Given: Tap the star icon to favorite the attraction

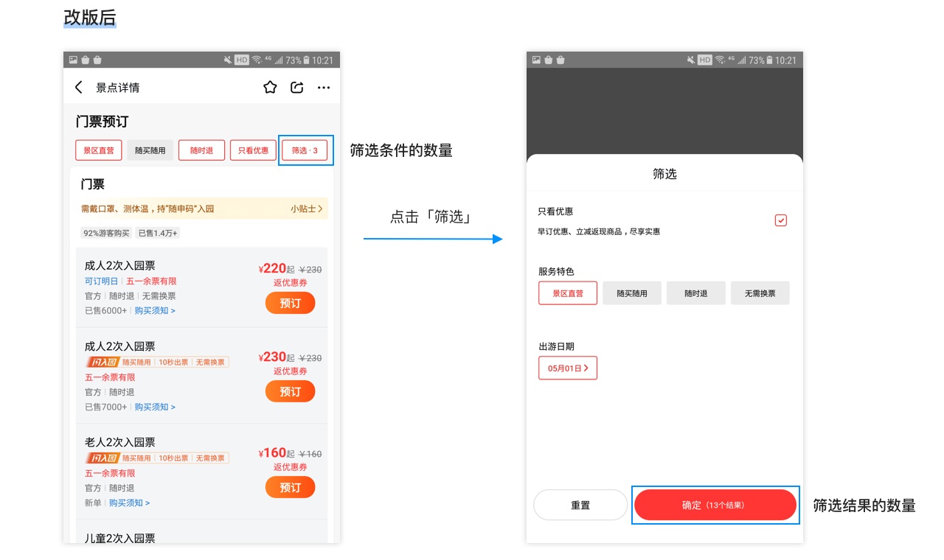Looking at the screenshot, I should pos(270,87).
